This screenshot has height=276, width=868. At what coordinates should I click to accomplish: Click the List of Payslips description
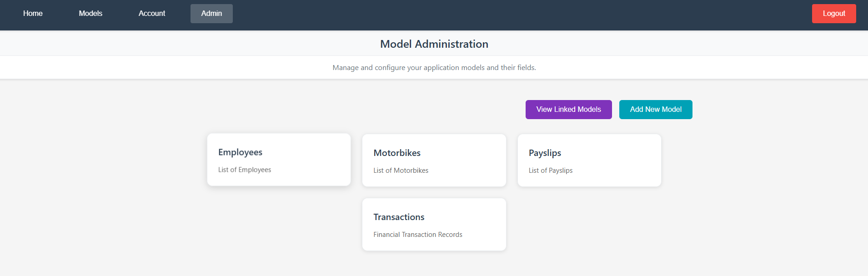[550, 171]
